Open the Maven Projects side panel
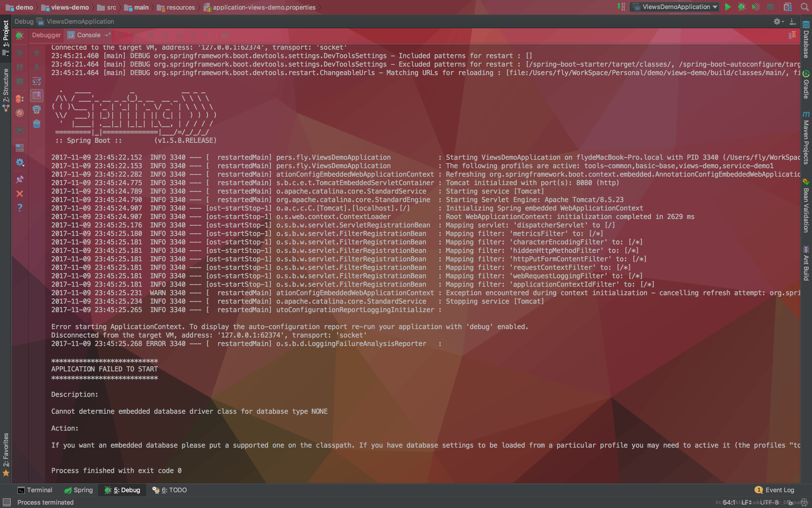This screenshot has width=812, height=508. 806,138
